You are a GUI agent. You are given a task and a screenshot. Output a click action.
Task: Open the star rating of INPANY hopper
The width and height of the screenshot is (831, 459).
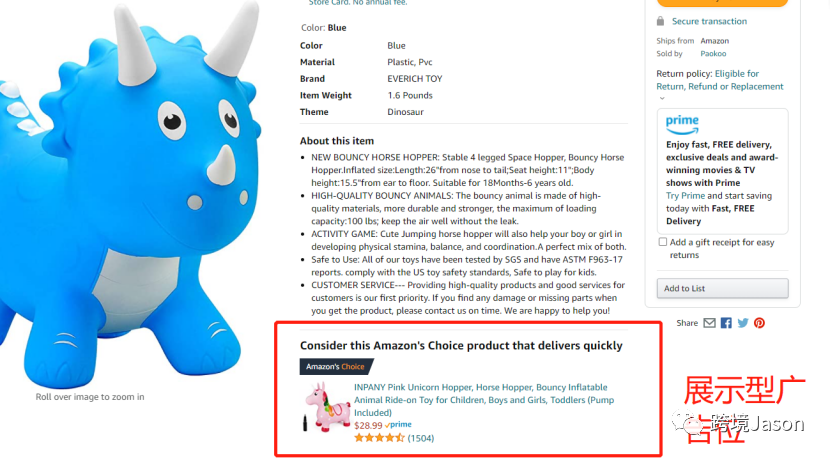coord(379,438)
